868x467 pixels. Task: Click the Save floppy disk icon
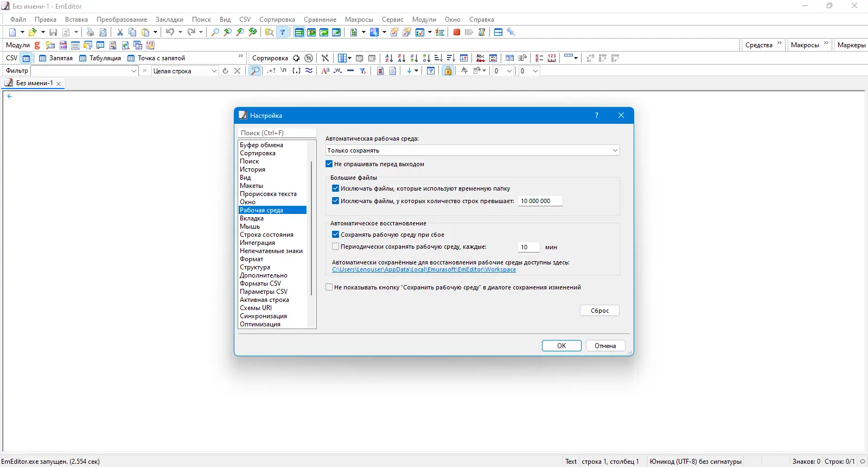(53, 32)
